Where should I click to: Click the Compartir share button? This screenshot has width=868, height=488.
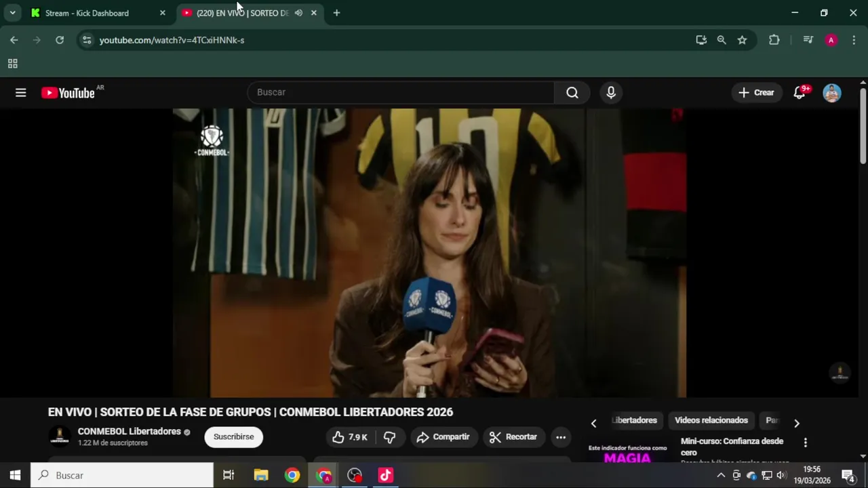pyautogui.click(x=443, y=437)
